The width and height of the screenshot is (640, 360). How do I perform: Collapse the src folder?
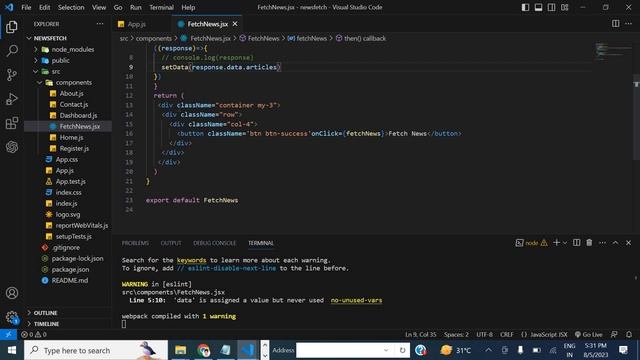pyautogui.click(x=68, y=71)
